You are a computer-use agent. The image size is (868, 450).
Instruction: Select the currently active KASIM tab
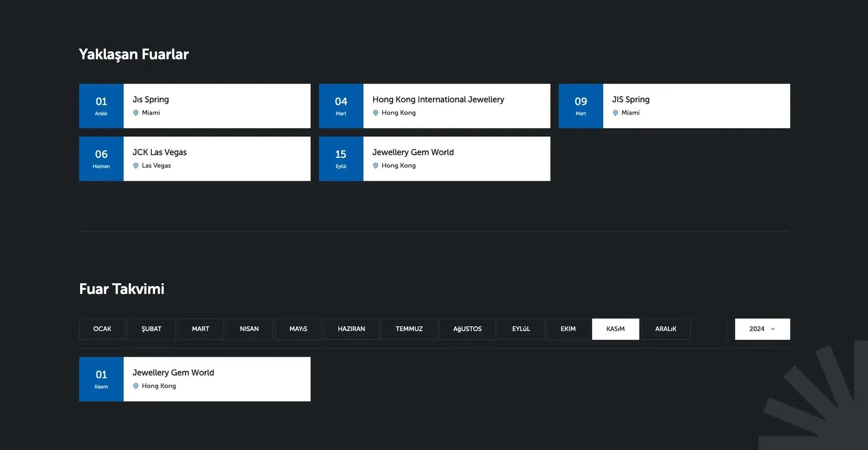tap(615, 329)
